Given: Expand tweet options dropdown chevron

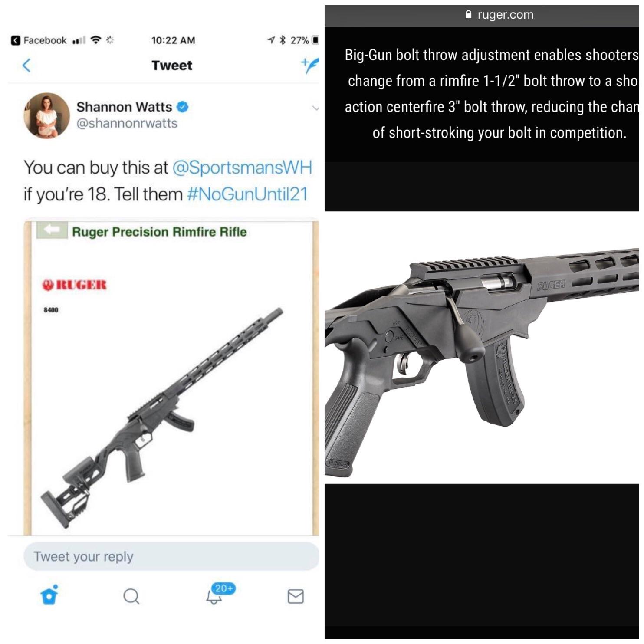Looking at the screenshot, I should click(x=315, y=108).
